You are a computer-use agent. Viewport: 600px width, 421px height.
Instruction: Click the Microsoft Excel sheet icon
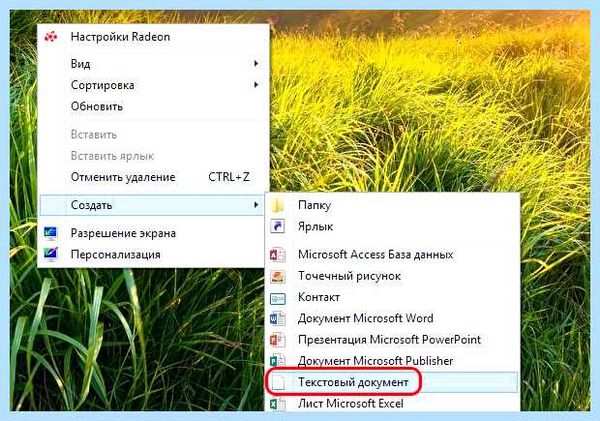click(x=277, y=403)
